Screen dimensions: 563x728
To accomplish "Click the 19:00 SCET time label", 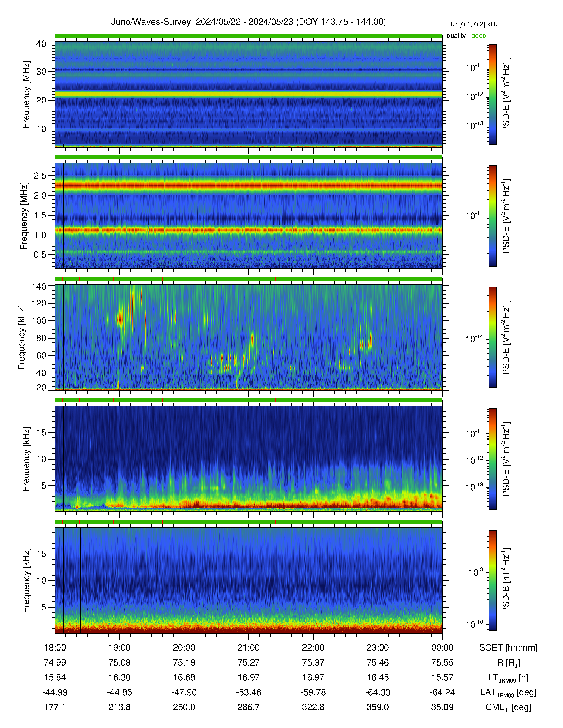I will (x=119, y=648).
